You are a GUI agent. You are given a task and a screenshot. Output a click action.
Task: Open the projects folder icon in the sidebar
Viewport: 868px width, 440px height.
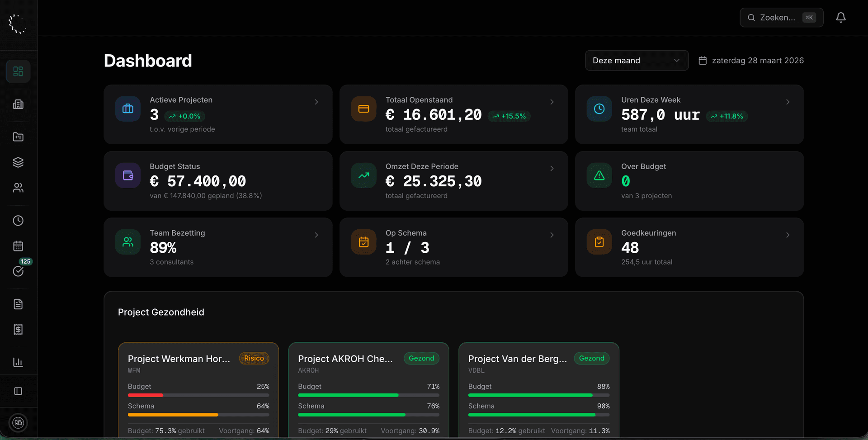18,137
